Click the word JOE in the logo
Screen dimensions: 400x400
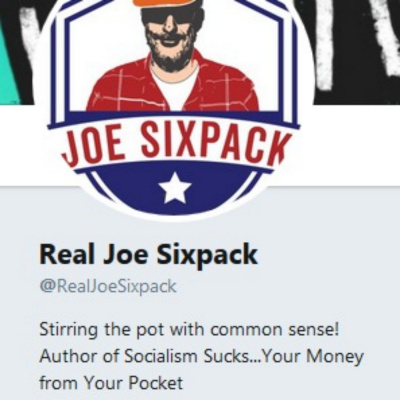coord(91,148)
